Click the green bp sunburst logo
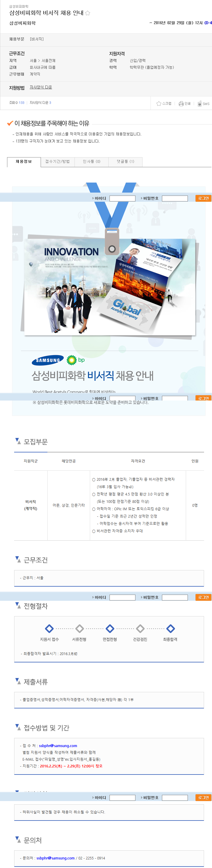The width and height of the screenshot is (212, 868). coord(71,360)
